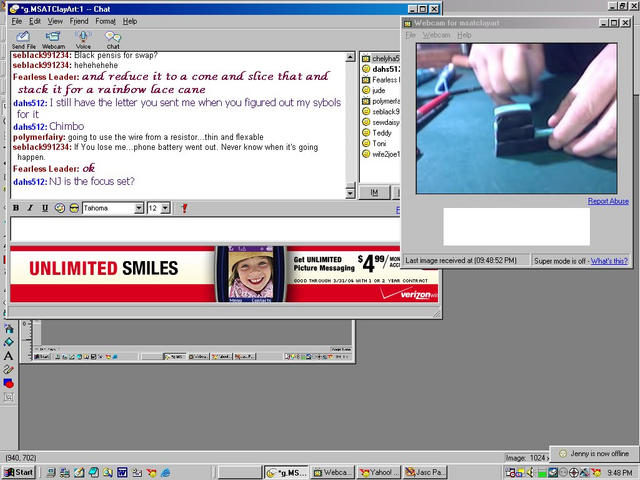640x480 pixels.
Task: Open the Format menu
Action: (105, 21)
